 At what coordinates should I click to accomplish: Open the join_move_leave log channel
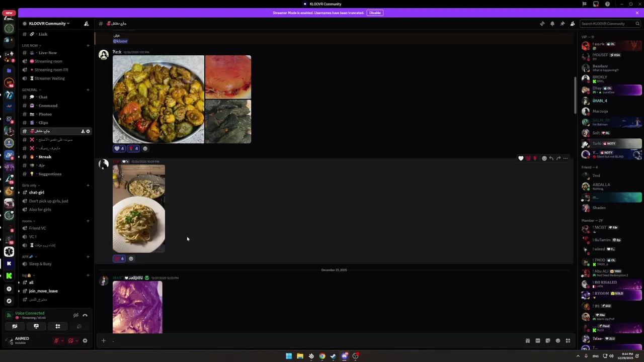coord(55,291)
